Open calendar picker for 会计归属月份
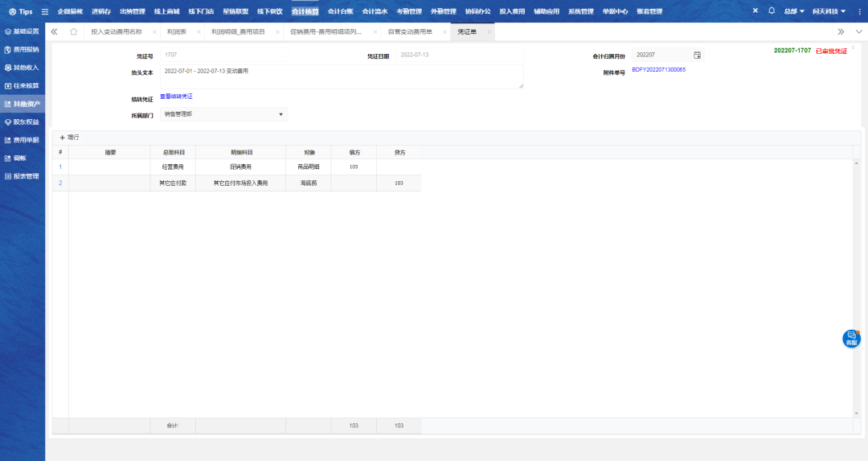 click(x=697, y=55)
